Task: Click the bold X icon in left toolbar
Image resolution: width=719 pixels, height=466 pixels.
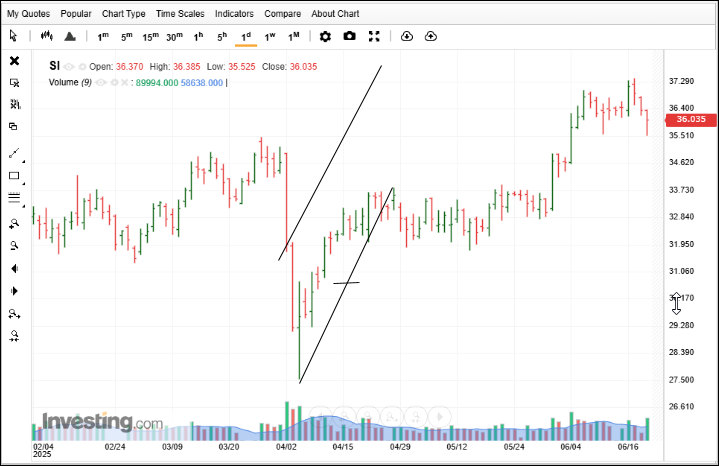Action: [15, 61]
